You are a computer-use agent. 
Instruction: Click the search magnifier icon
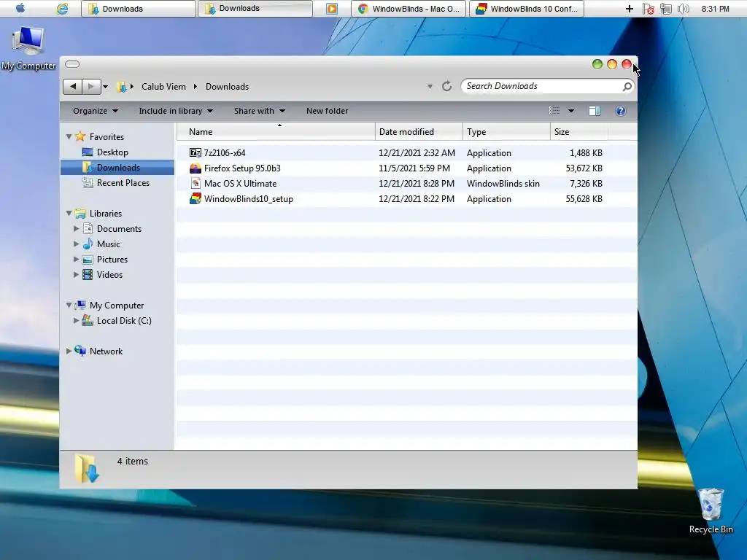point(627,86)
